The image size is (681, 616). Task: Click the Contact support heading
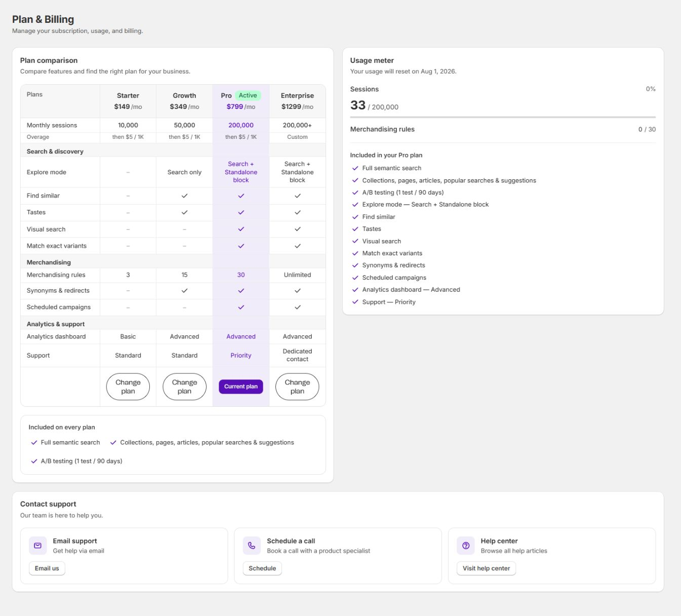click(48, 504)
